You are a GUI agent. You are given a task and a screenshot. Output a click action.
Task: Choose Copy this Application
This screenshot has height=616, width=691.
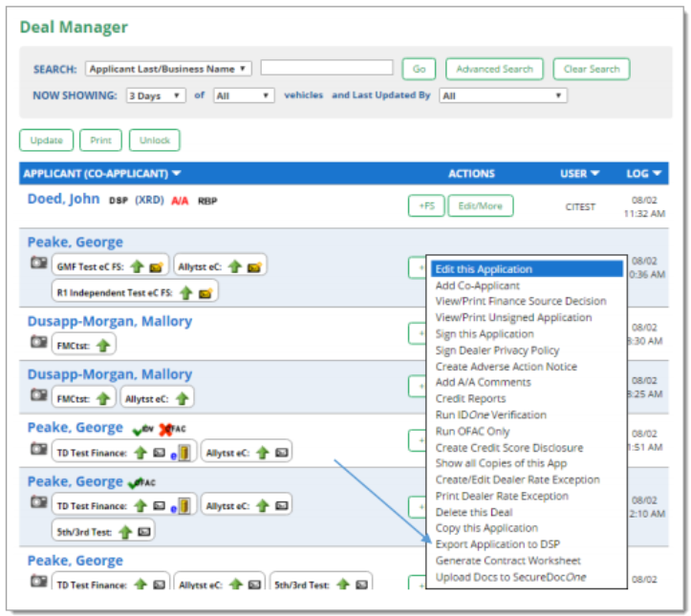point(486,528)
